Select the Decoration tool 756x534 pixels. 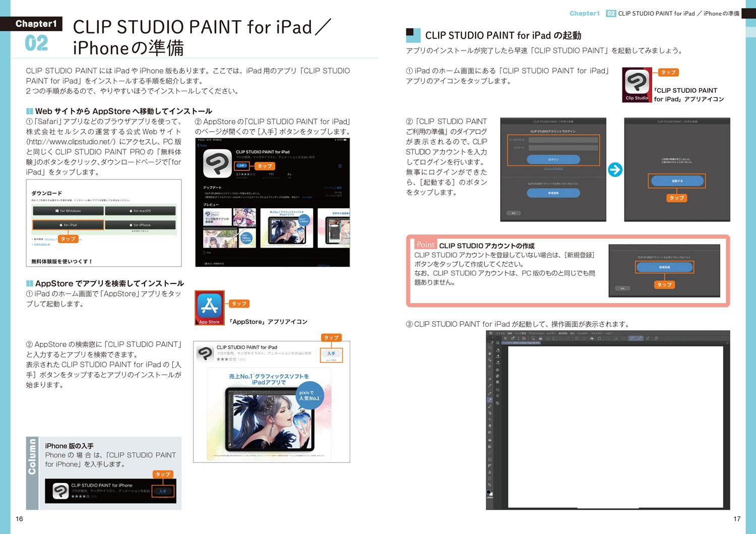click(x=490, y=420)
